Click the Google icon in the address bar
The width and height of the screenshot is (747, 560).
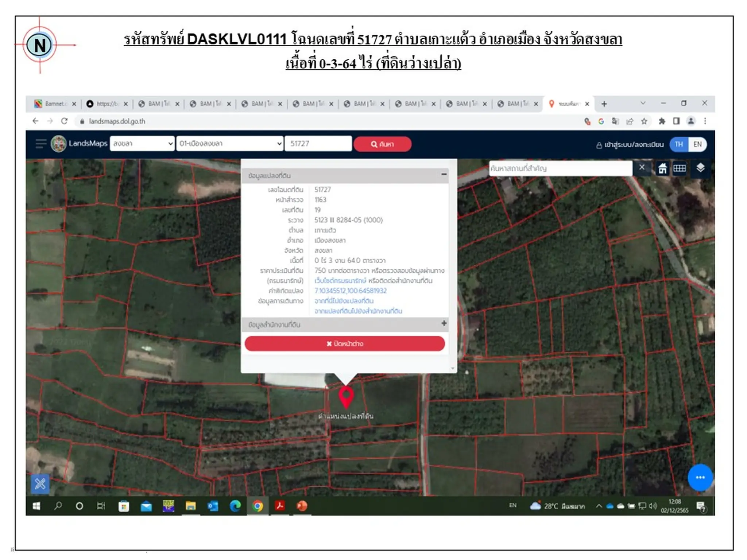pos(601,121)
